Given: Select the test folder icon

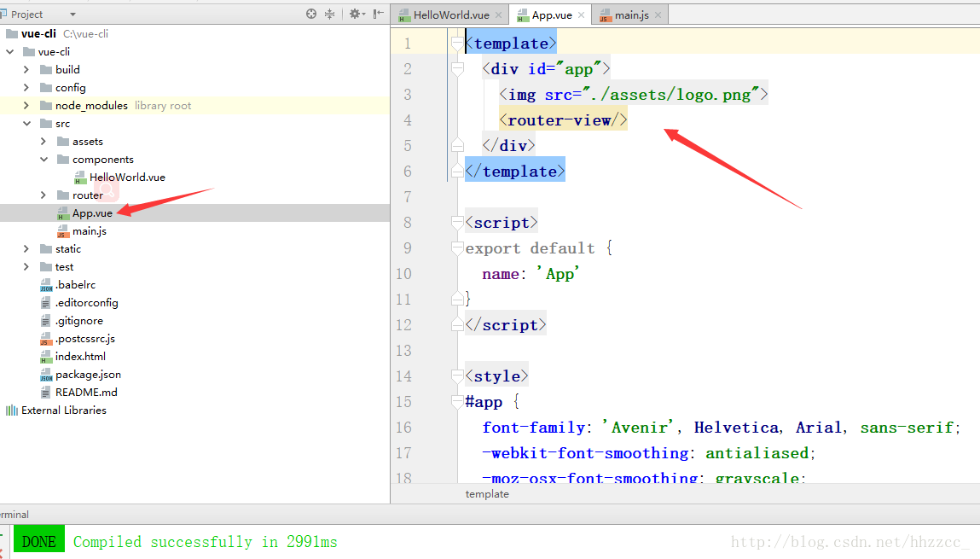Looking at the screenshot, I should 45,267.
